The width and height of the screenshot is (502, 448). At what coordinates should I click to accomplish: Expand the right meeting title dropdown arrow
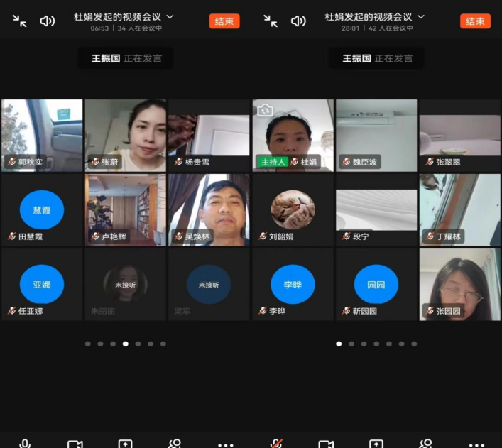click(x=421, y=16)
